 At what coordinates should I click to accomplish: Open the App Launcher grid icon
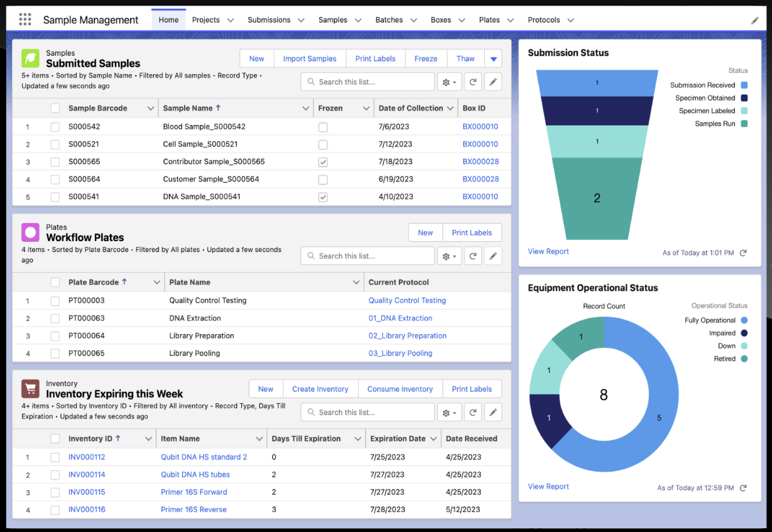25,19
